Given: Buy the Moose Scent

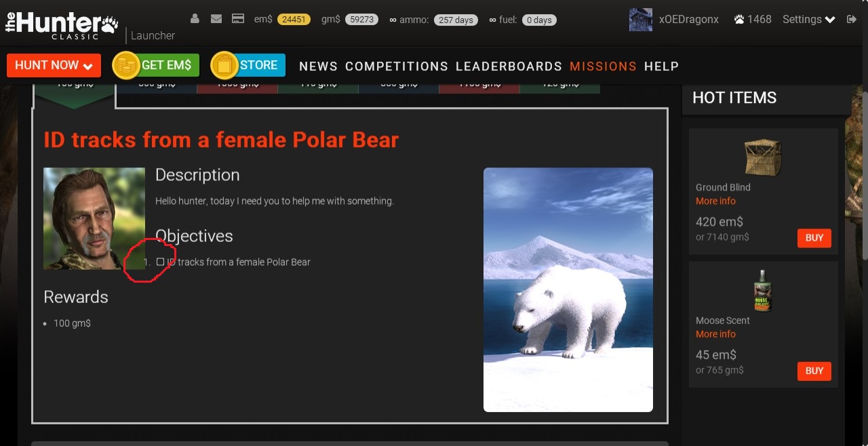Looking at the screenshot, I should [x=814, y=371].
